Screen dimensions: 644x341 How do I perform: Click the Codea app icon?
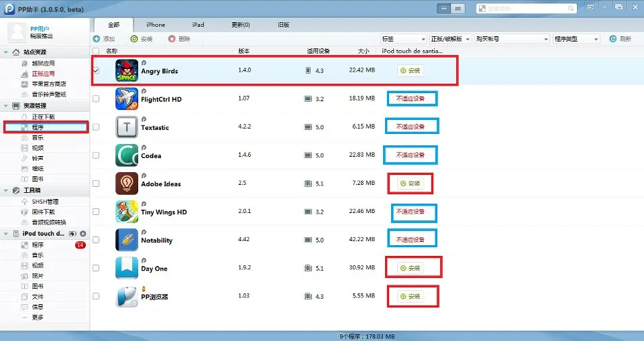[x=127, y=155]
